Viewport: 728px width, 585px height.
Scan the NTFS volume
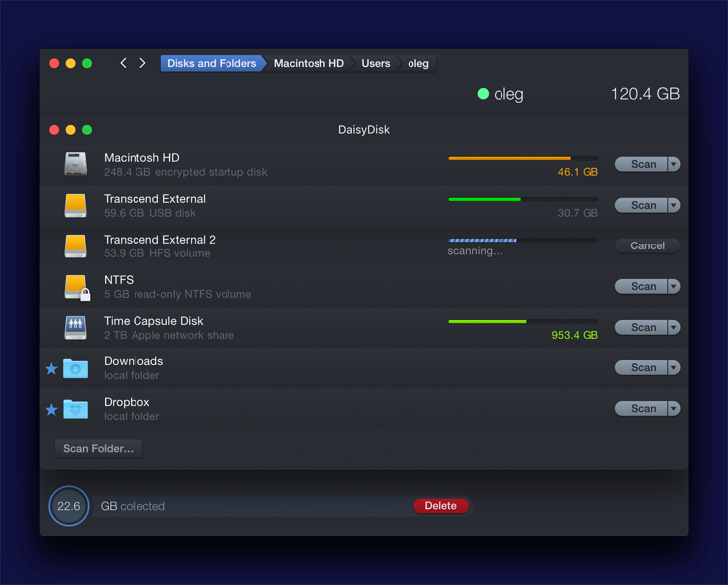(x=641, y=286)
